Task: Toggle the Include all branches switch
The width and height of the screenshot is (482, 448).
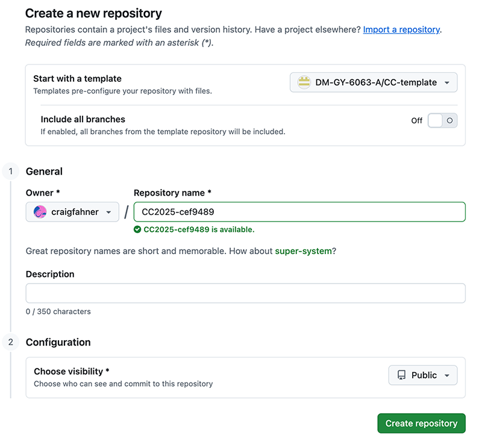Action: tap(442, 120)
